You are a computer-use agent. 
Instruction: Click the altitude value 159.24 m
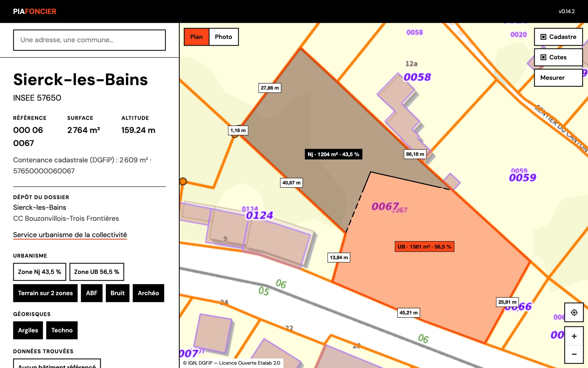tap(138, 130)
